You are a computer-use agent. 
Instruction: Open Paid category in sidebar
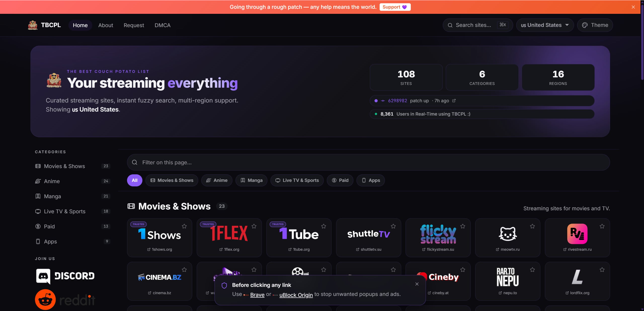coord(73,226)
